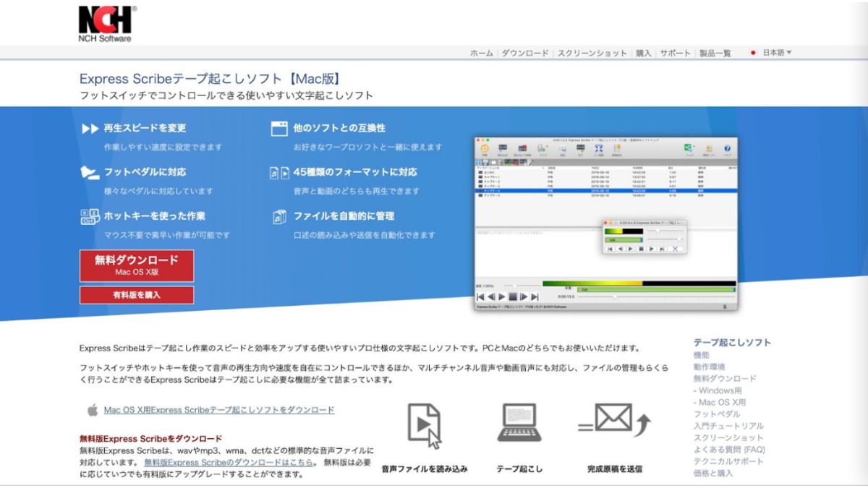Click the fast-forward icon beside 再生スピードを変更
Viewport: 868px width, 488px height.
90,129
